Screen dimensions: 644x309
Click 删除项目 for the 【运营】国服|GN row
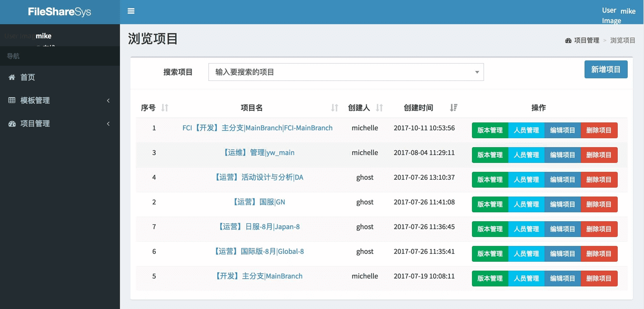pyautogui.click(x=599, y=204)
